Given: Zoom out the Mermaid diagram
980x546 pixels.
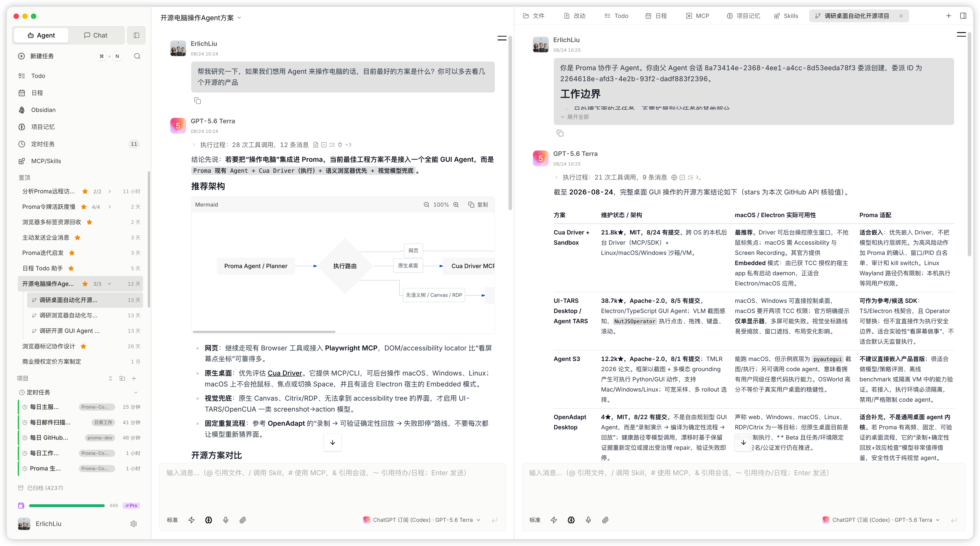Looking at the screenshot, I should tap(426, 205).
